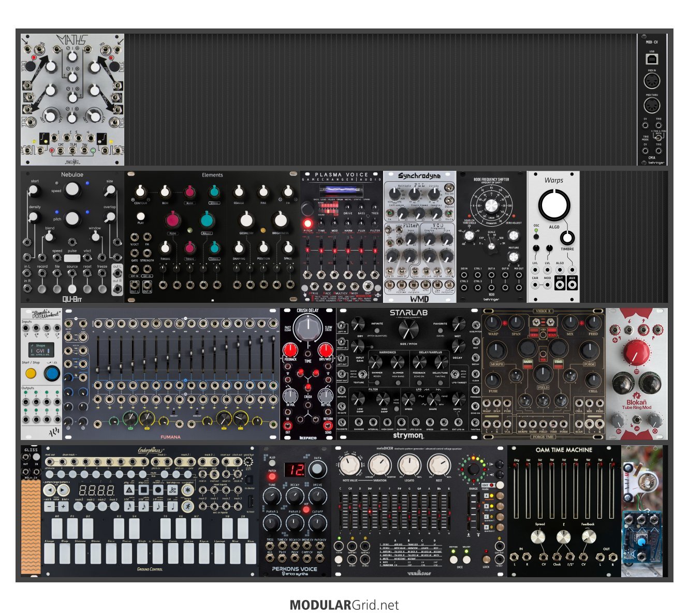The width and height of the screenshot is (689, 616).
Task: Click the Dry fader on OAM Time Machine
Action: (x=517, y=489)
